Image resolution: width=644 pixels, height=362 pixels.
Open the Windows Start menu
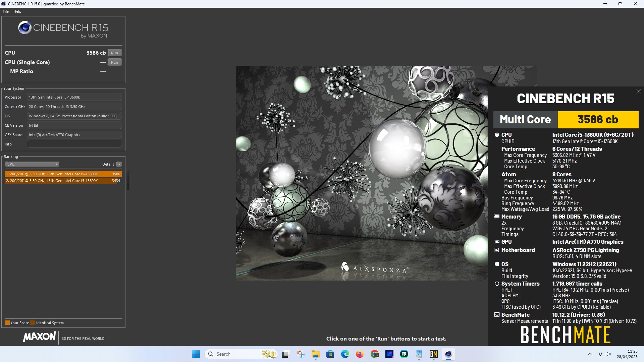(x=196, y=354)
